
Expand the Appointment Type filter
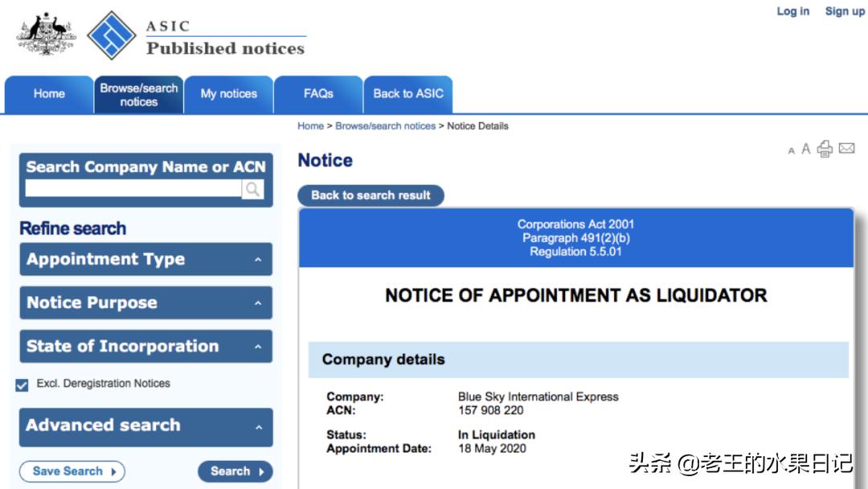pyautogui.click(x=145, y=259)
